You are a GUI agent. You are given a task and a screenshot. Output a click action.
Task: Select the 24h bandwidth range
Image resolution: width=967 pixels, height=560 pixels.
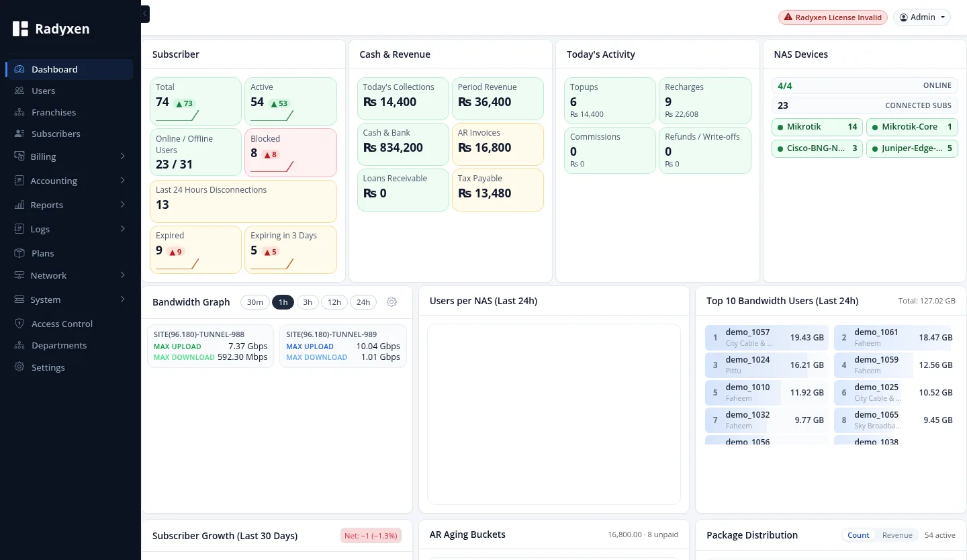click(363, 302)
